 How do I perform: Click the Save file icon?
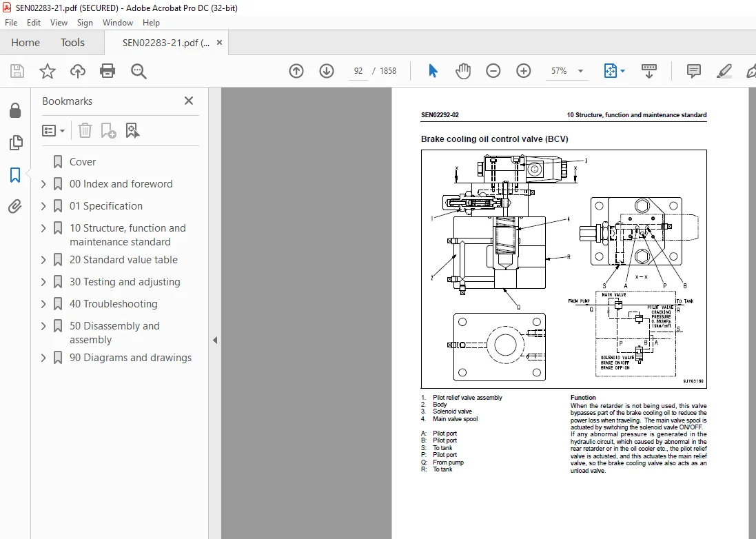point(17,72)
